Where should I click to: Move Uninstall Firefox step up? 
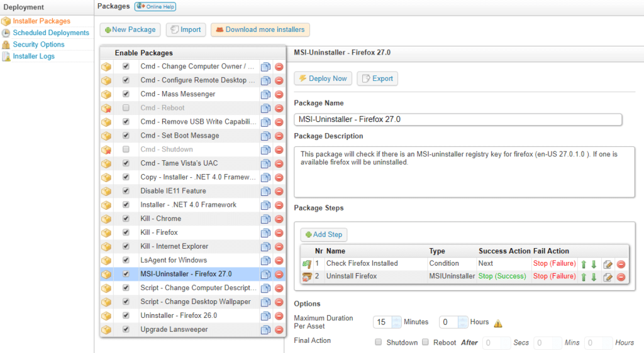pos(584,277)
